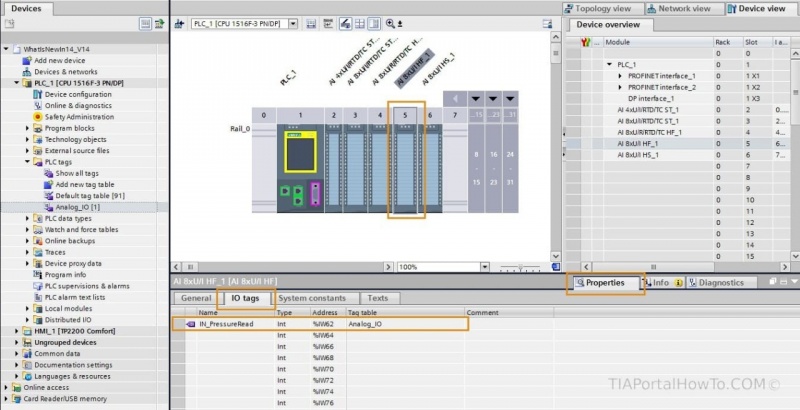Switch to Network view tab
The height and width of the screenshot is (410, 800).
pyautogui.click(x=685, y=9)
